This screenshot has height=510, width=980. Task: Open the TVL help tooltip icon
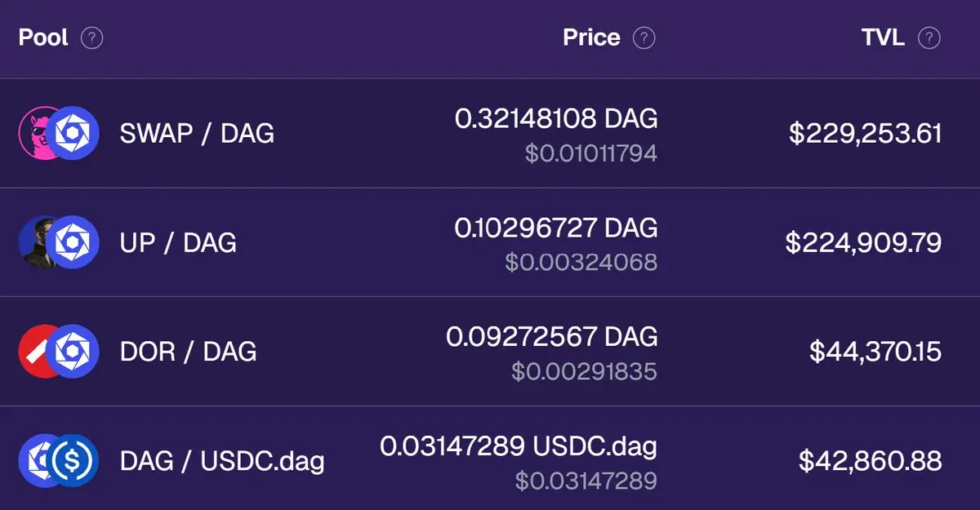(929, 38)
